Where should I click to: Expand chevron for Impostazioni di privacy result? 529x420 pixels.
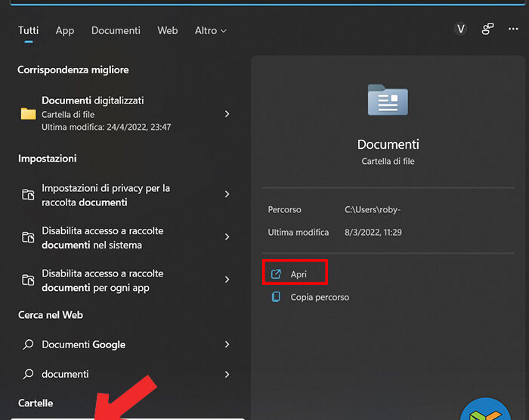pyautogui.click(x=227, y=195)
